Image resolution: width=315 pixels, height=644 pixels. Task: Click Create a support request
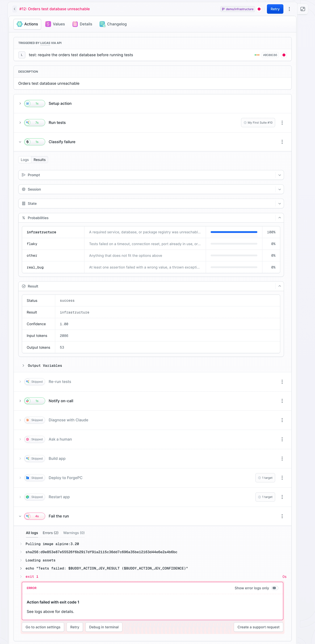pos(258,627)
